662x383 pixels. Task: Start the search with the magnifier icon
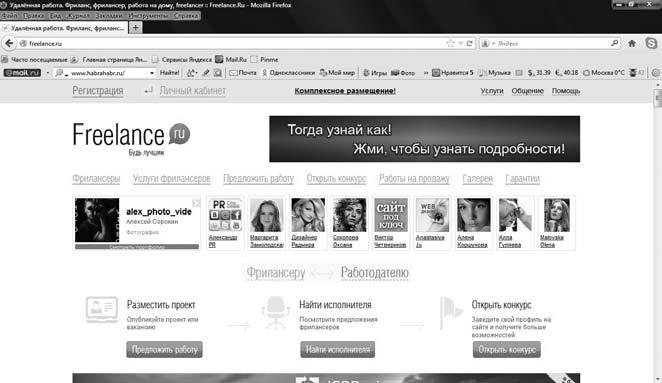[x=614, y=43]
